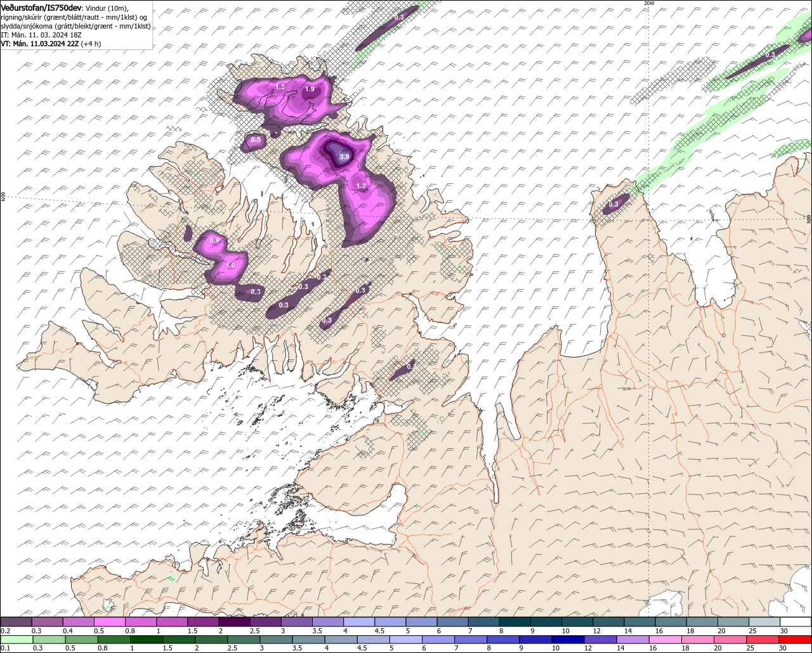The image size is (812, 653).
Task: Select the dark teal 8–9 swatch in purple-scale row
Action: (515, 622)
